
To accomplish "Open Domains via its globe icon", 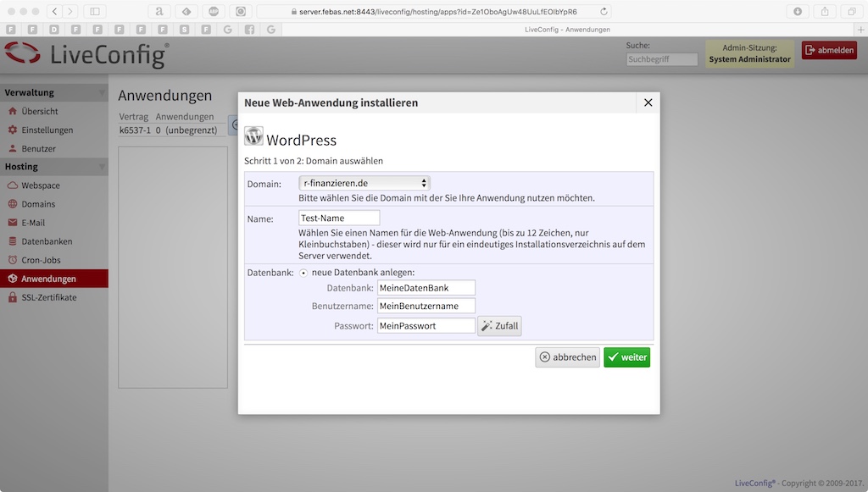I will [x=13, y=204].
